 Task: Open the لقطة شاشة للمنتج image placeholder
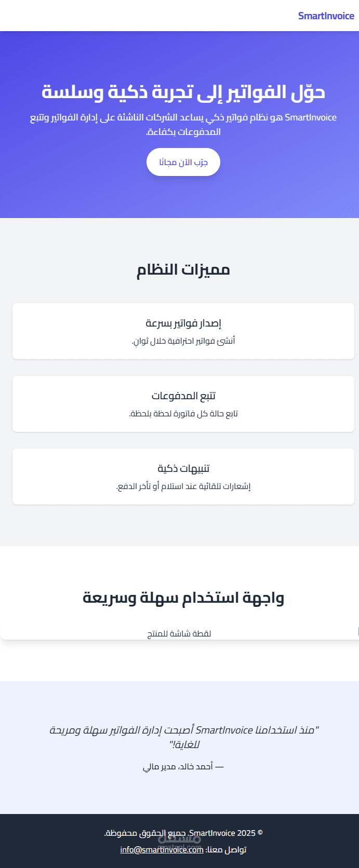pos(179,633)
